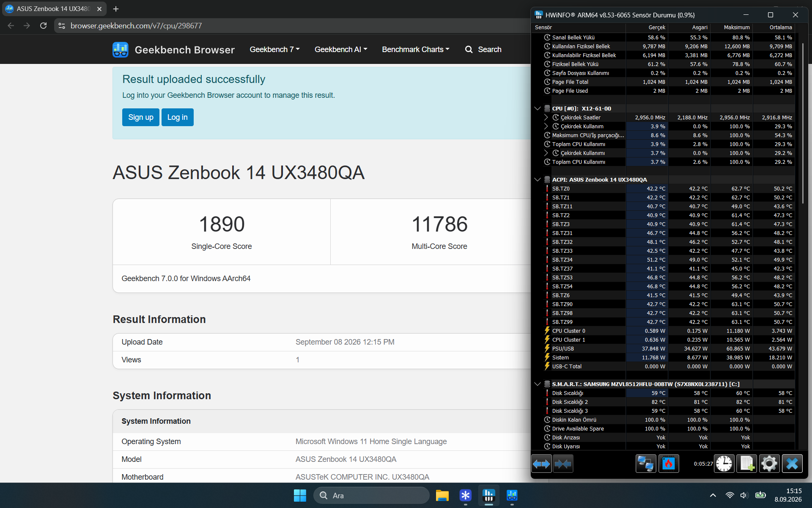This screenshot has width=812, height=508.
Task: Open the Windows Start menu
Action: coord(300,495)
